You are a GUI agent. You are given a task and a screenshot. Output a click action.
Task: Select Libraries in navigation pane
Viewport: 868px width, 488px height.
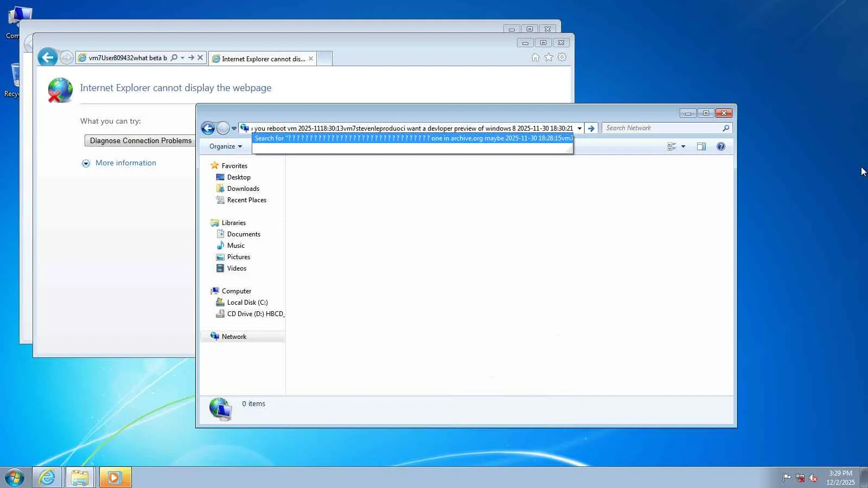(x=234, y=223)
